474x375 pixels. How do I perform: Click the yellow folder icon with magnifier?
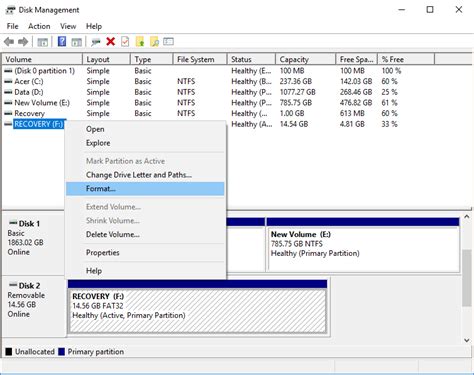(x=154, y=42)
